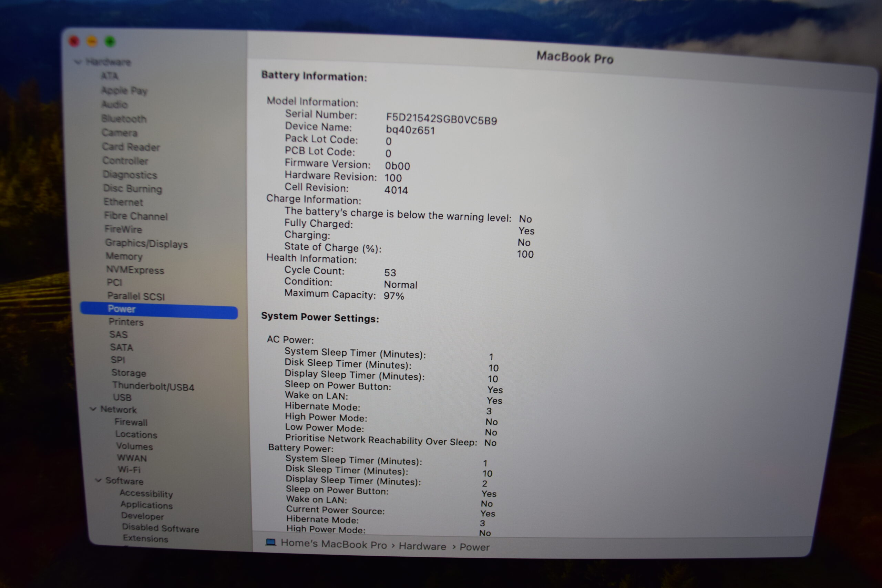Collapse the Software section chevron
This screenshot has height=588, width=882.
[x=98, y=480]
